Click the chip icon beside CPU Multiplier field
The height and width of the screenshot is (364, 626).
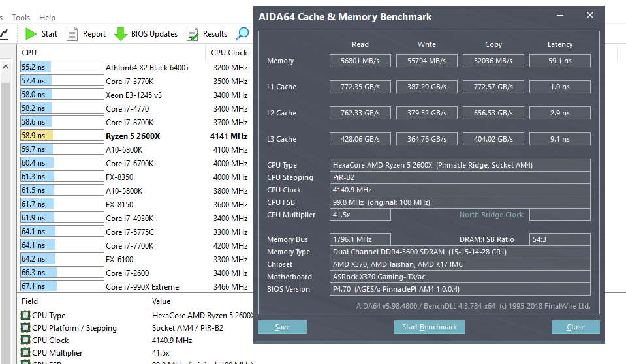(x=25, y=352)
